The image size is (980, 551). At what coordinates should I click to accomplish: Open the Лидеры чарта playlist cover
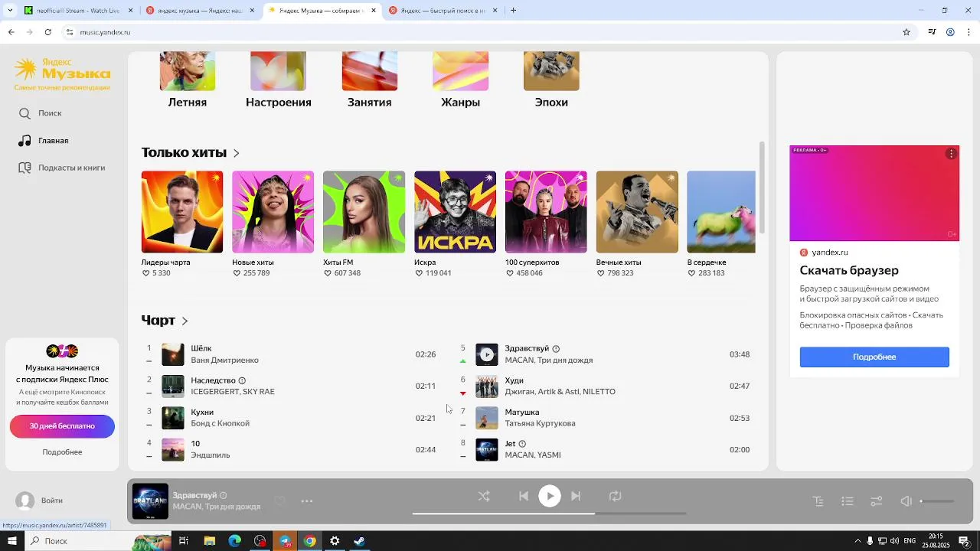(182, 212)
